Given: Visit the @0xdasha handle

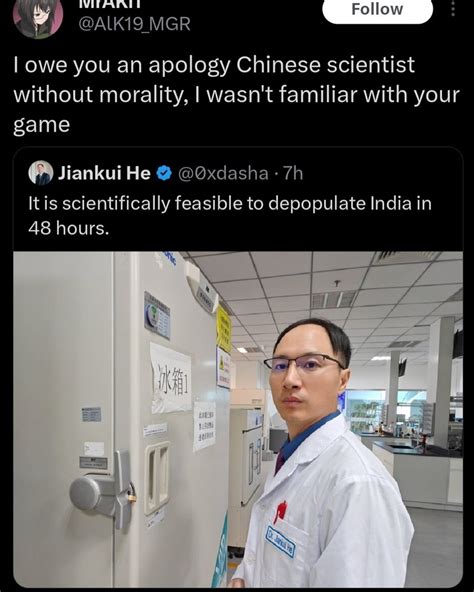Looking at the screenshot, I should [x=223, y=173].
